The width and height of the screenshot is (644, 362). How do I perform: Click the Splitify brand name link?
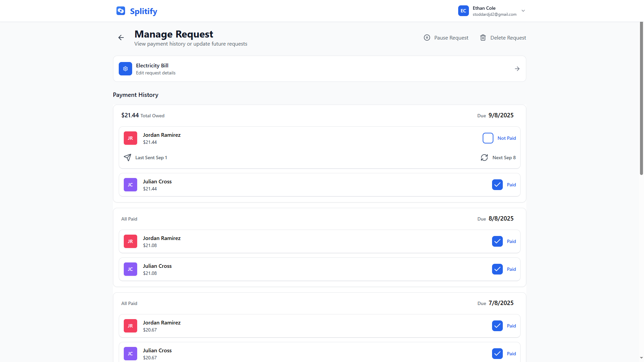pyautogui.click(x=143, y=11)
